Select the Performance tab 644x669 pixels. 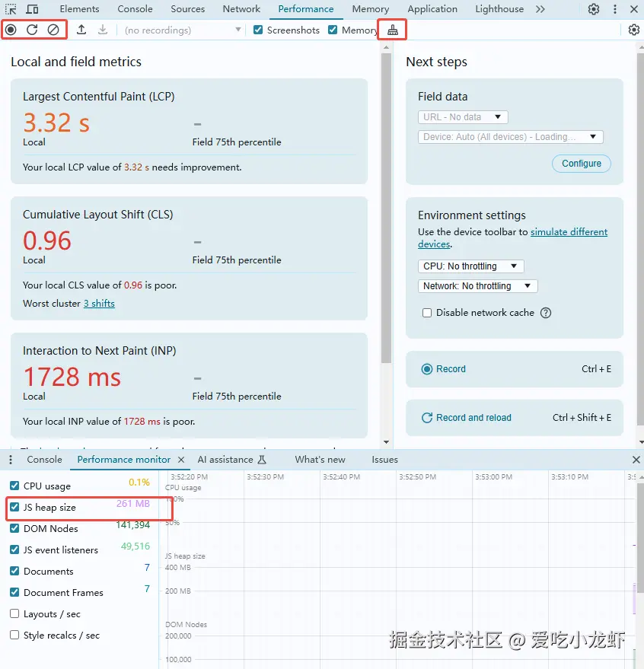(x=306, y=9)
